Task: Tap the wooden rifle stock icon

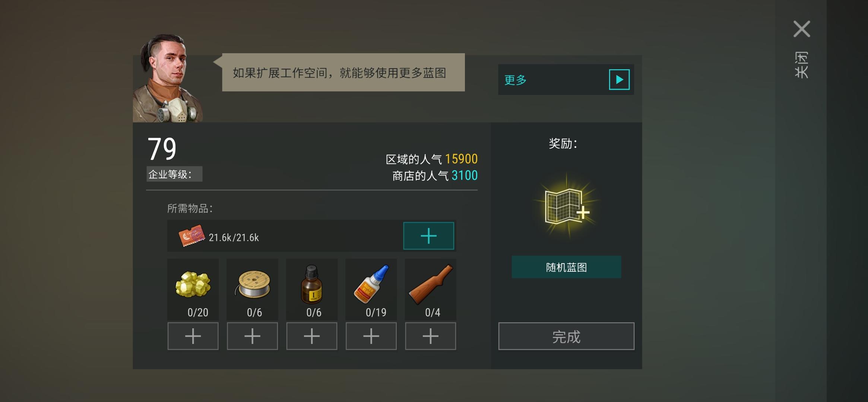Action: point(431,284)
